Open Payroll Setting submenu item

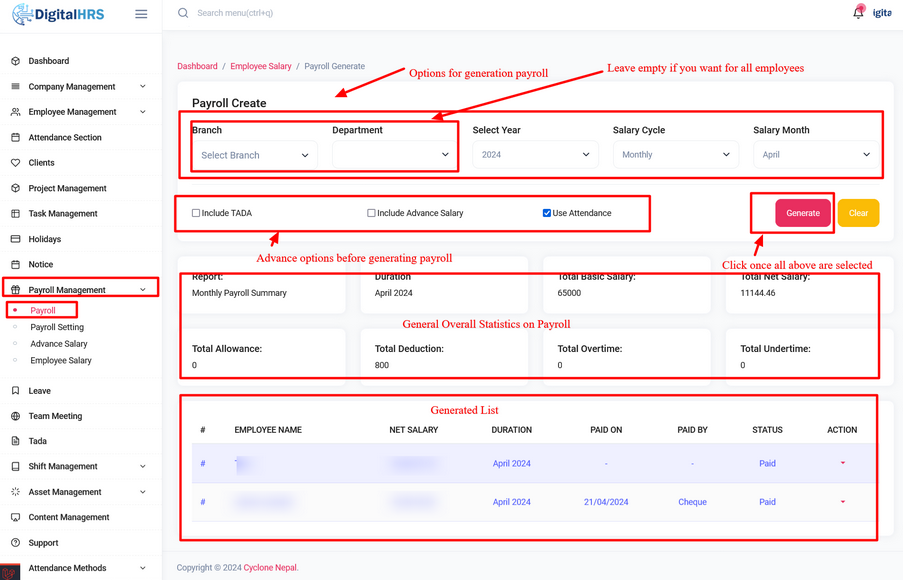pyautogui.click(x=57, y=327)
